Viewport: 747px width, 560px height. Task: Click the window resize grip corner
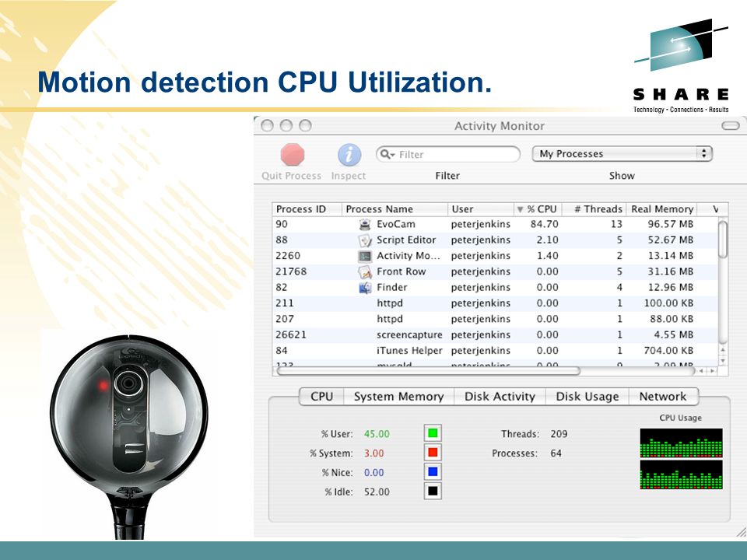[x=740, y=532]
